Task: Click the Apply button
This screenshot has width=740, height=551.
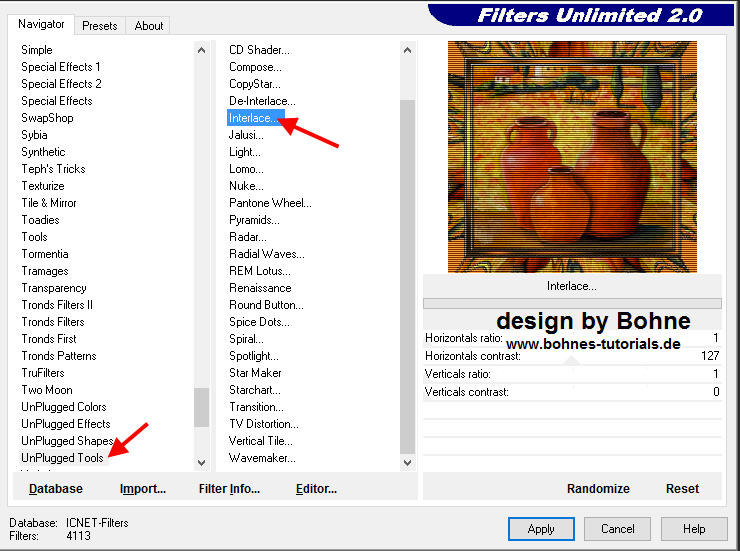Action: (541, 528)
